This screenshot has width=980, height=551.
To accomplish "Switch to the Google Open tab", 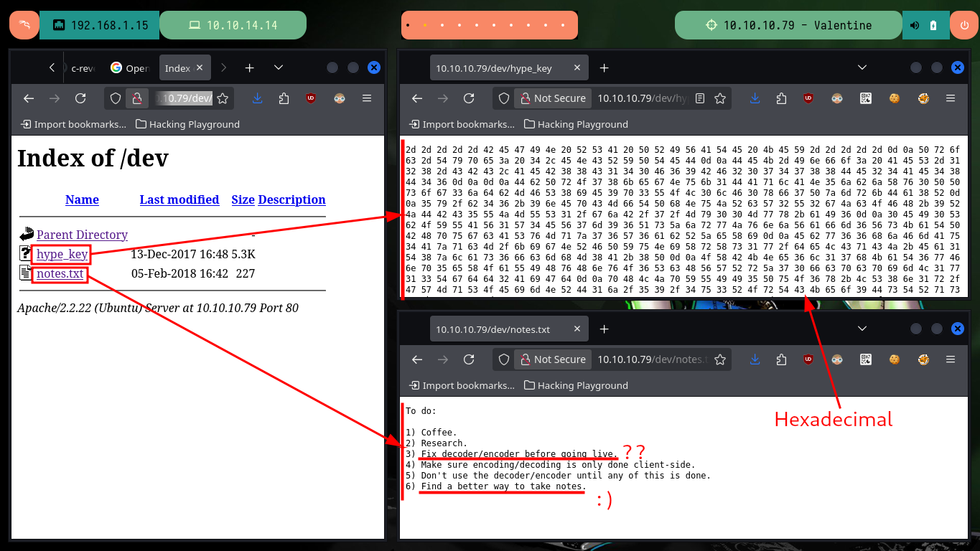I will coord(129,68).
